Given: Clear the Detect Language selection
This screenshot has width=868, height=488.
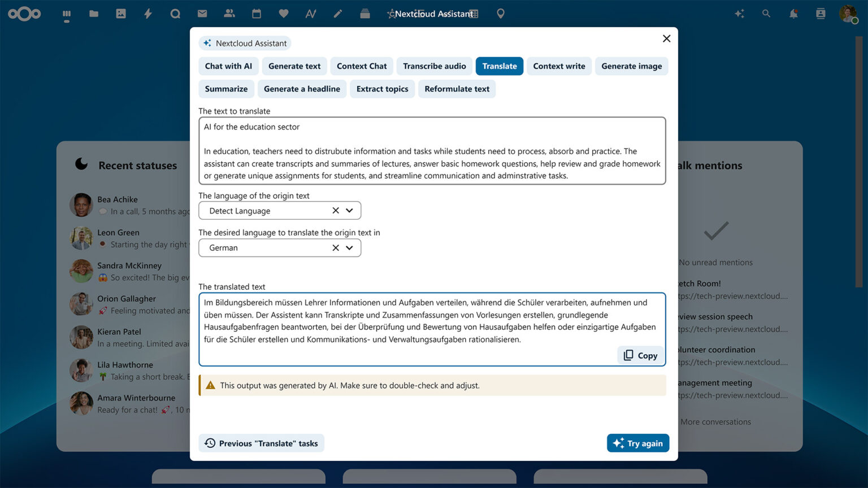Looking at the screenshot, I should coord(336,211).
